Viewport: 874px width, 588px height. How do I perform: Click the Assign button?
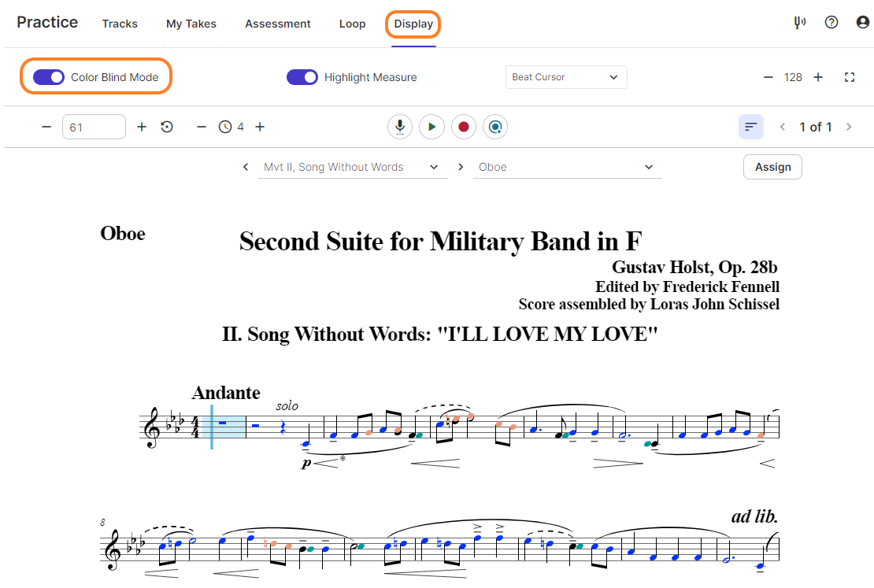pos(772,167)
